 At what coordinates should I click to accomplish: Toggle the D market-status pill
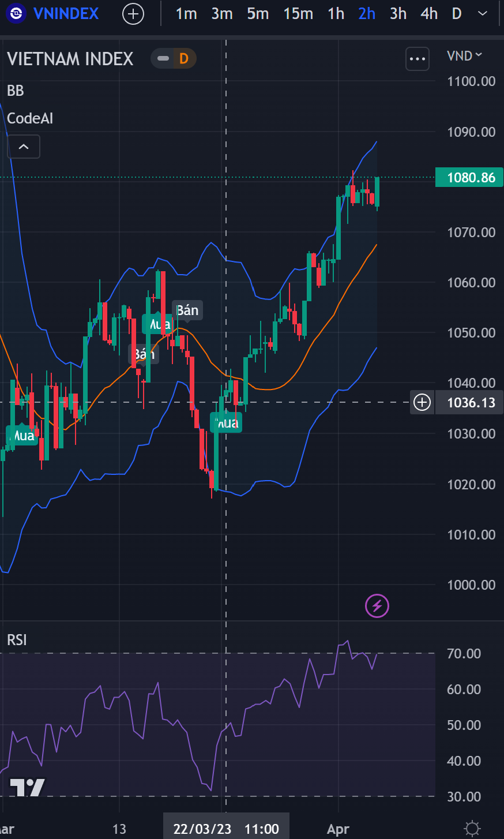(x=174, y=58)
